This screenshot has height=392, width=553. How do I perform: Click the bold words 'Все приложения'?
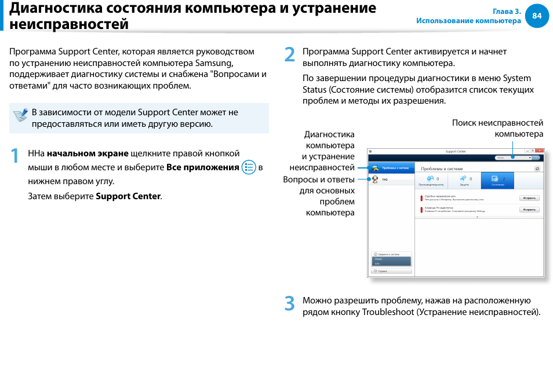[202, 167]
